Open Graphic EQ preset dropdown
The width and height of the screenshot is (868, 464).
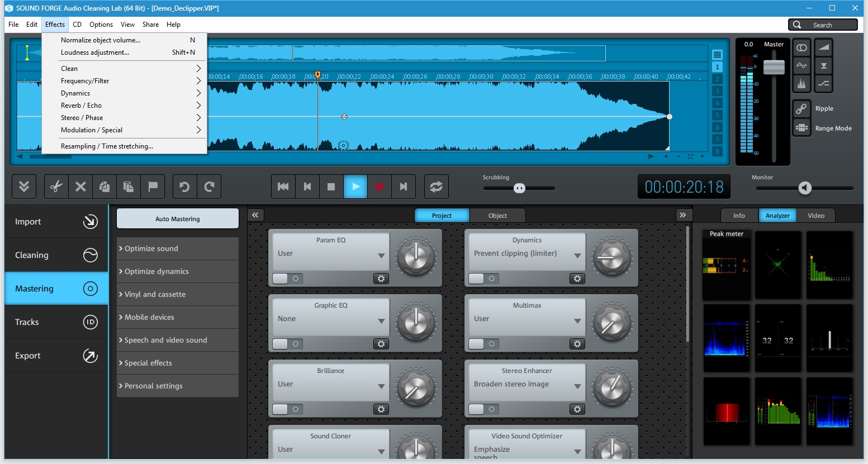pyautogui.click(x=381, y=321)
